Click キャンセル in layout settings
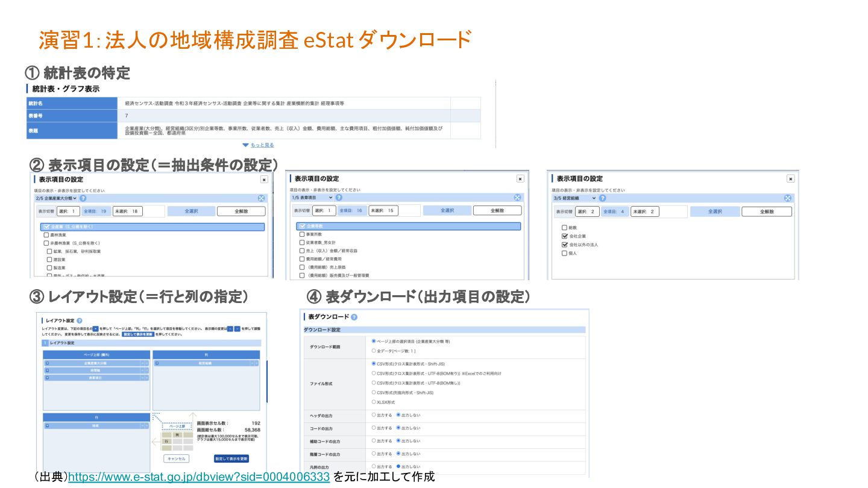The image size is (868, 488). coord(176,458)
